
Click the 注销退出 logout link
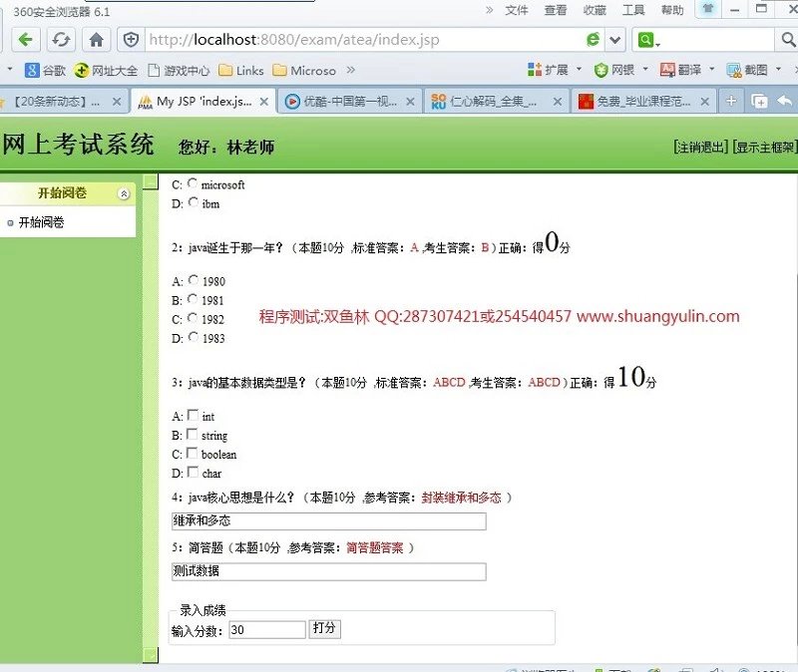[x=701, y=147]
